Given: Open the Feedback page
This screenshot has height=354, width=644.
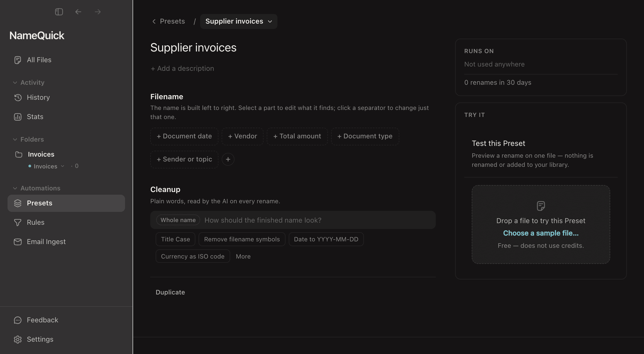Looking at the screenshot, I should (x=66, y=320).
